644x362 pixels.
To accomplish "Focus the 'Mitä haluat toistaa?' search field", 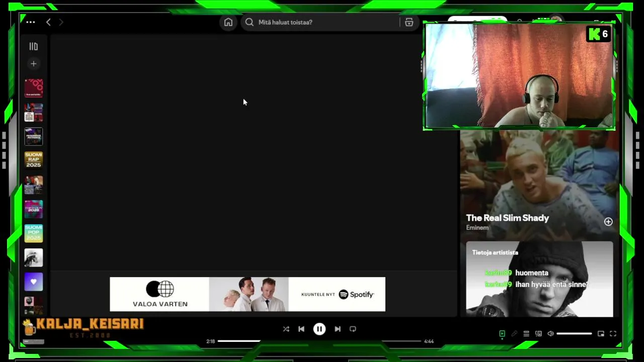I will [330, 22].
